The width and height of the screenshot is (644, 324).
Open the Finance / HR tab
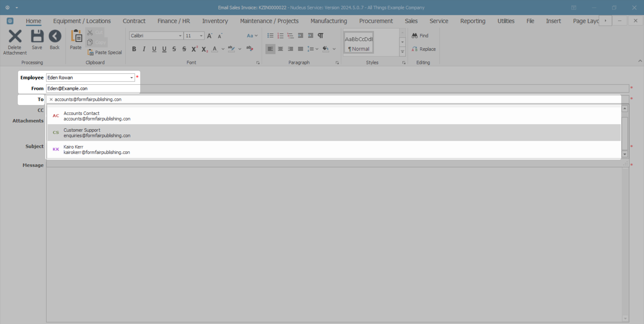coord(174,21)
